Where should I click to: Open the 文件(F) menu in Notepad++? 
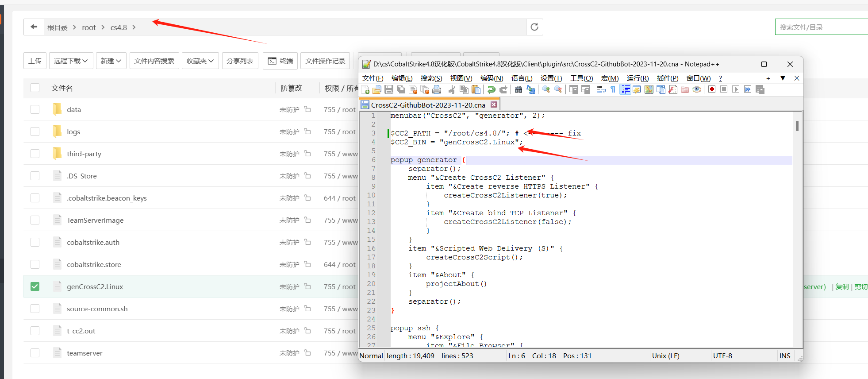pyautogui.click(x=373, y=78)
